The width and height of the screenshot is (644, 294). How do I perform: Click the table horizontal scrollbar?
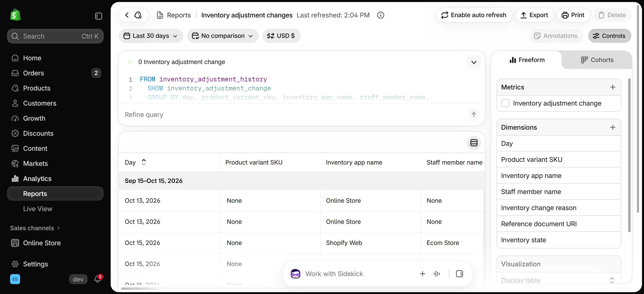click(x=205, y=289)
